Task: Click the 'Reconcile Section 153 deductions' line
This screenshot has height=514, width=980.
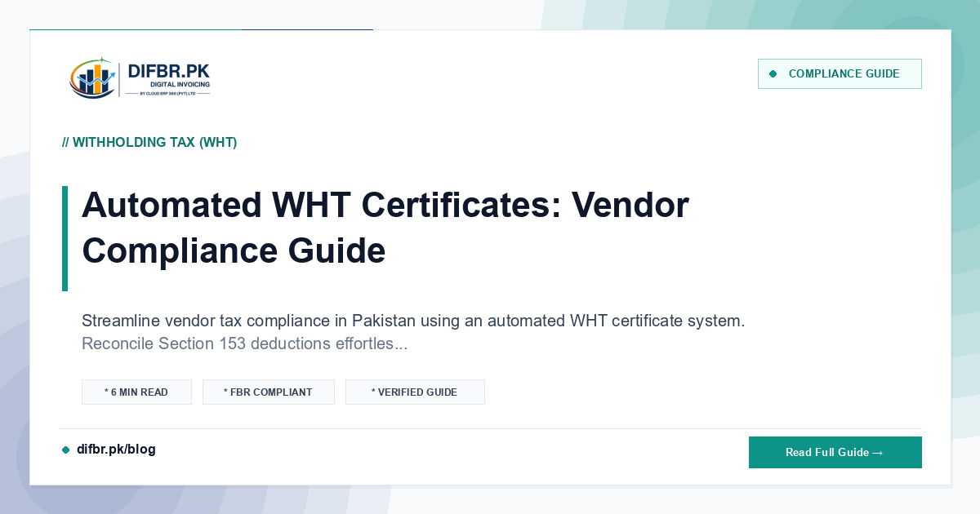Action: [x=245, y=343]
